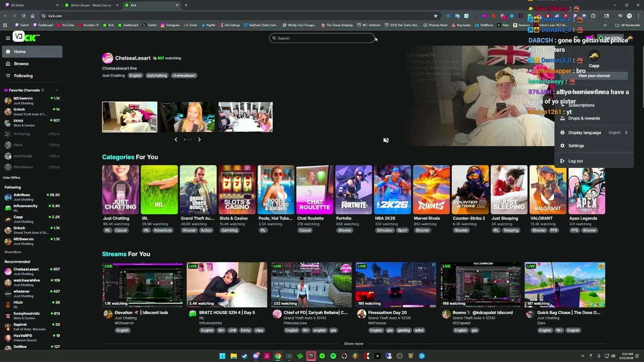Click the Kick logo in the header
The height and width of the screenshot is (362, 644).
[x=26, y=37]
